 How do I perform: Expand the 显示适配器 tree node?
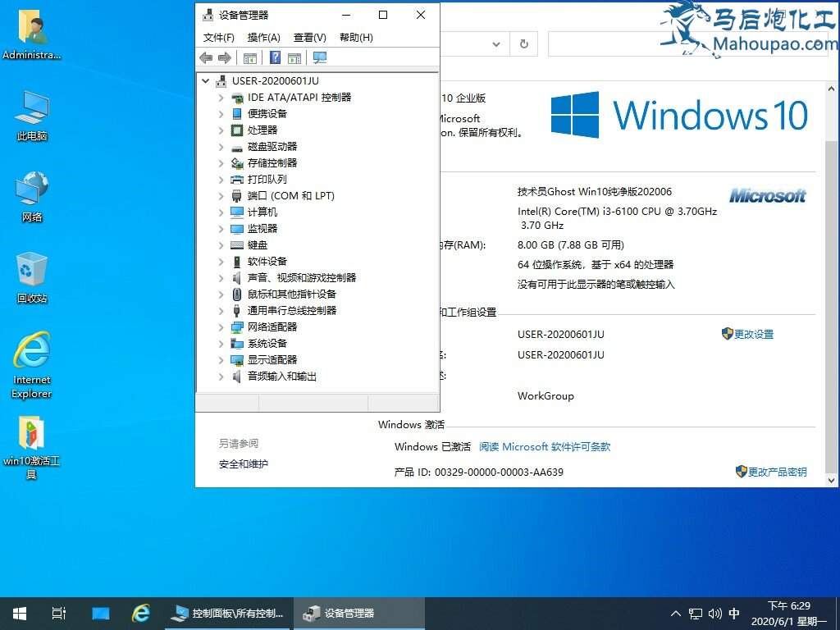tap(221, 360)
